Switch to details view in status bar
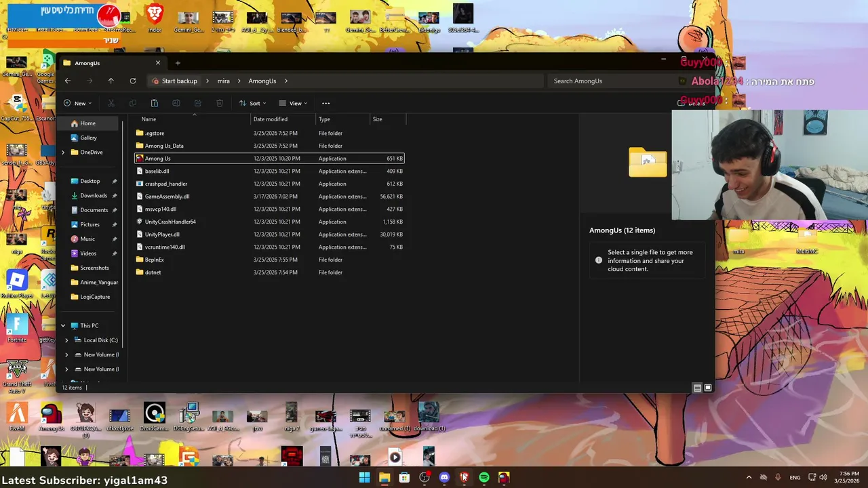Viewport: 868px width, 488px height. (697, 388)
